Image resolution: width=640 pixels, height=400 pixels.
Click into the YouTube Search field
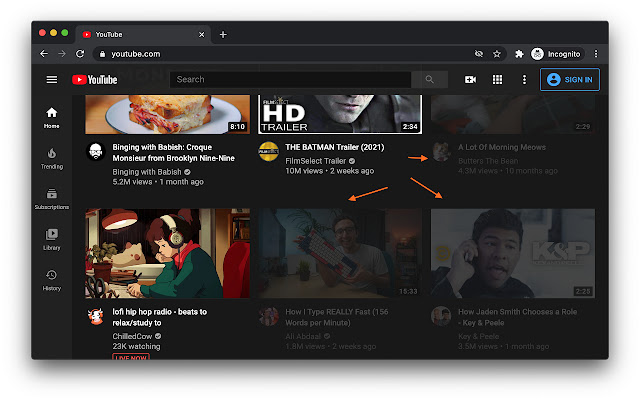pyautogui.click(x=290, y=79)
